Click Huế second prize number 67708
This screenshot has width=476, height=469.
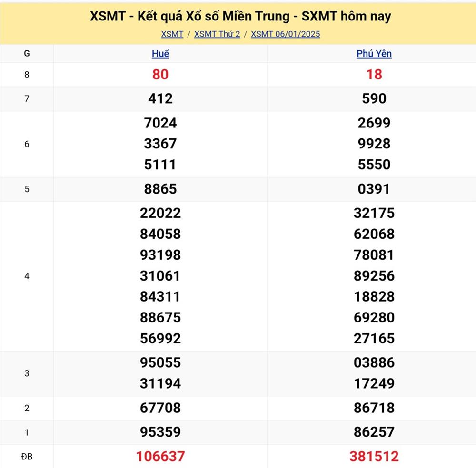coord(160,408)
